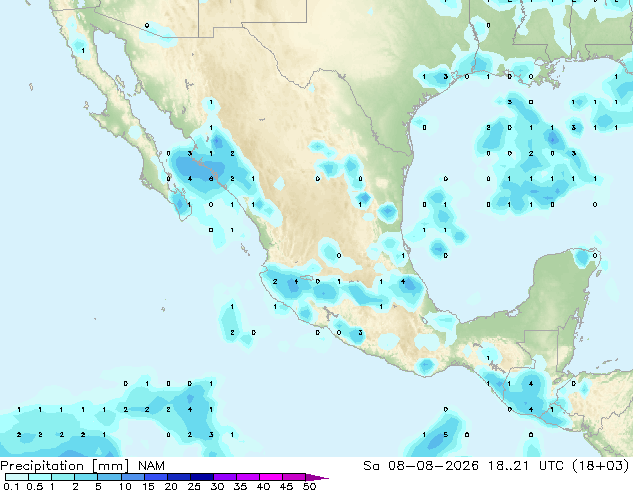Click the '5' precipitation value on the map

(x=446, y=435)
